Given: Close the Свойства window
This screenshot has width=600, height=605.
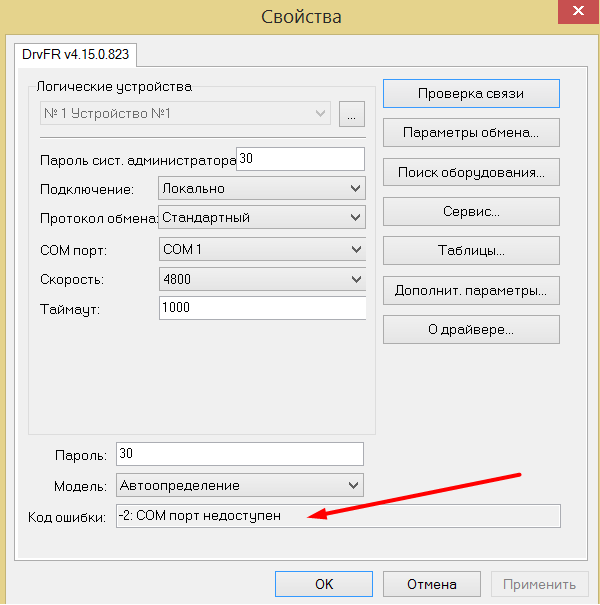Looking at the screenshot, I should [x=578, y=11].
